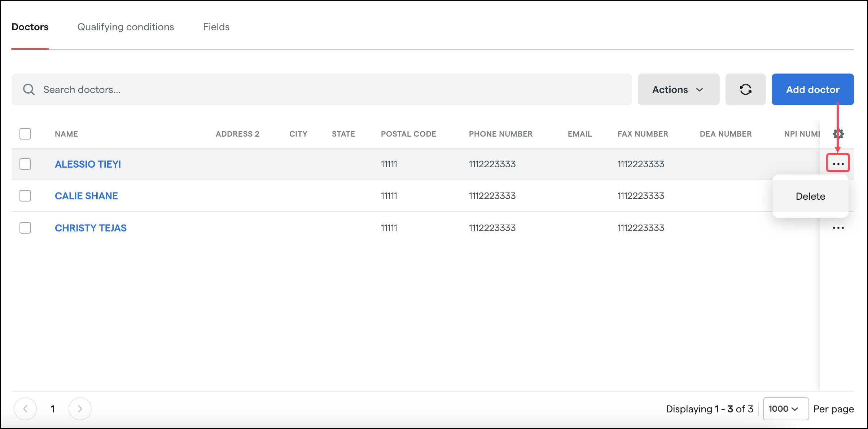868x429 pixels.
Task: Click the Add doctor button
Action: click(x=812, y=89)
